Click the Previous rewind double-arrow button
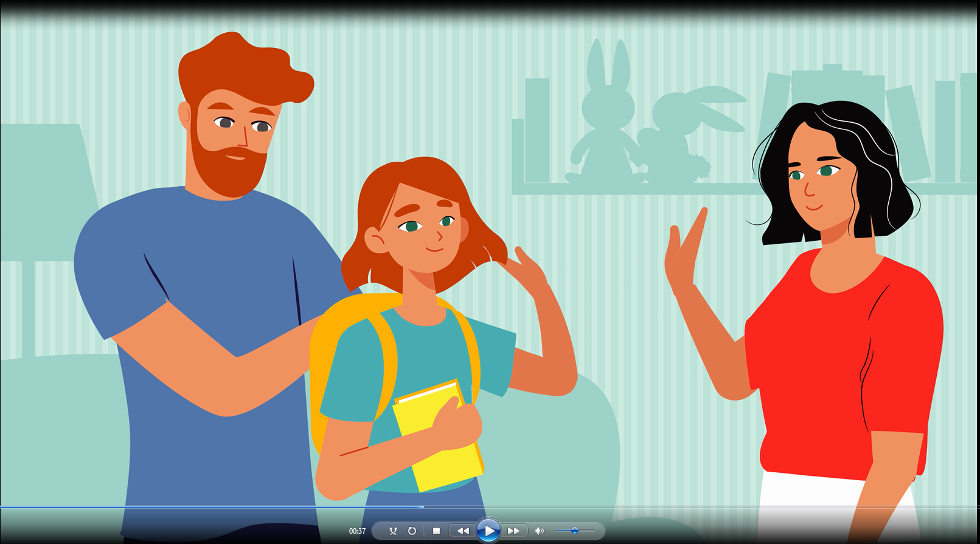Viewport: 980px width, 544px height. pos(463,531)
